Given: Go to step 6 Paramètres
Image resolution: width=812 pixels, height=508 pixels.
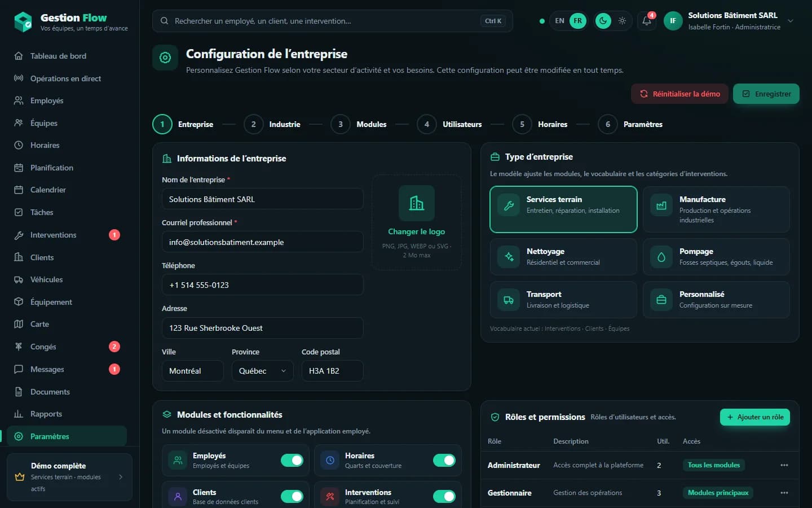Looking at the screenshot, I should tap(630, 124).
